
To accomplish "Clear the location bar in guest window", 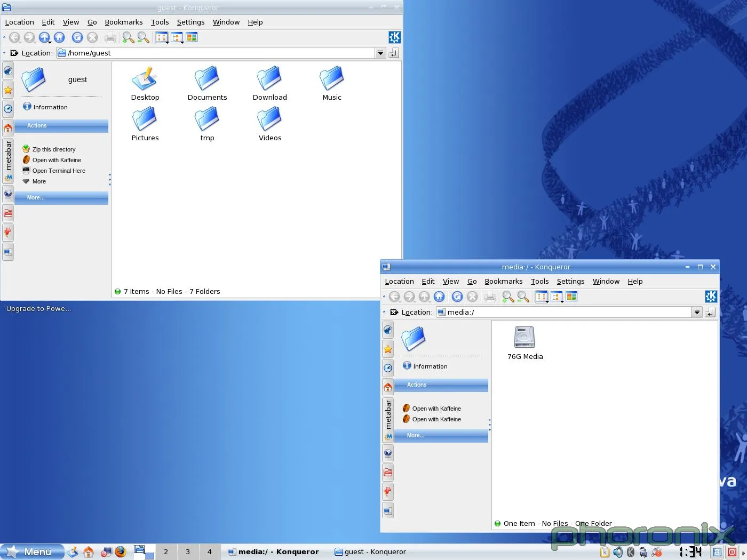I will pyautogui.click(x=14, y=53).
